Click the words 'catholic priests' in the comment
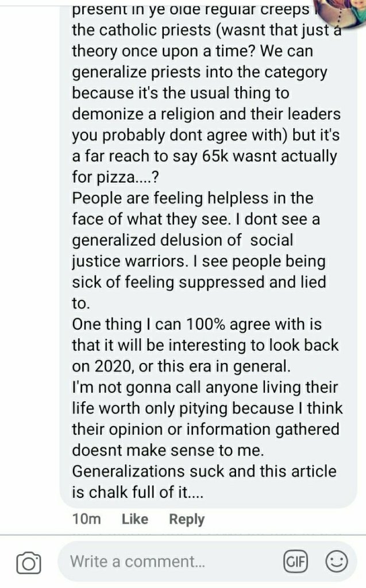 (x=152, y=30)
